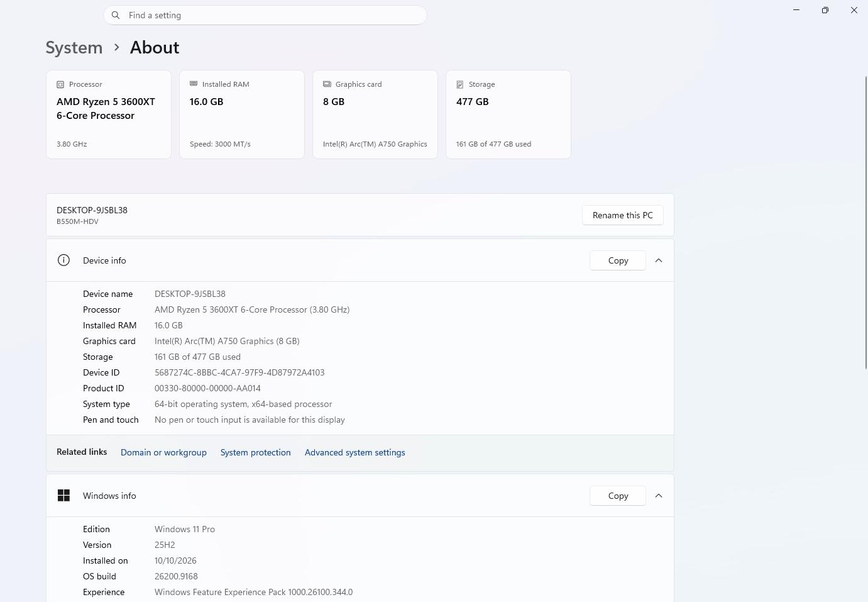Click the Device ID value text

click(x=239, y=372)
